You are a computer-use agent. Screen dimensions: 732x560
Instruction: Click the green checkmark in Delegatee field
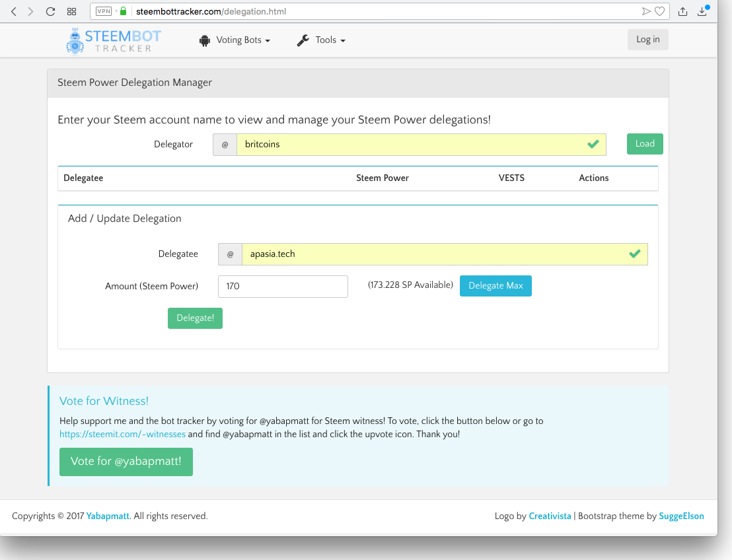click(x=634, y=254)
